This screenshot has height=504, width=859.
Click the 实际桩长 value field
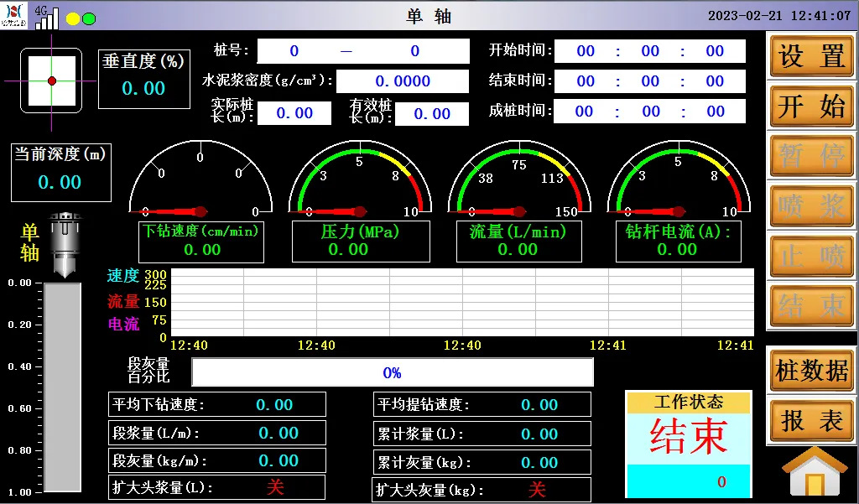pos(294,113)
